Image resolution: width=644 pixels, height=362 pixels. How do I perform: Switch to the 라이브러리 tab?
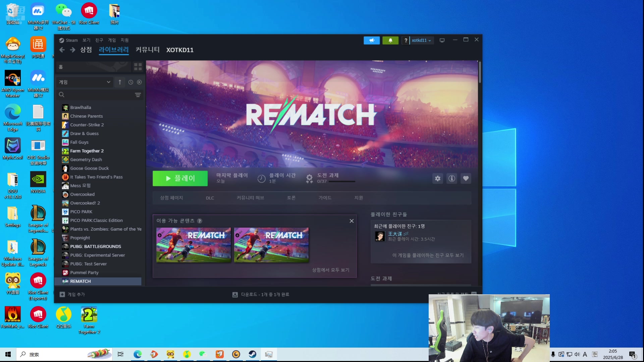click(114, 50)
